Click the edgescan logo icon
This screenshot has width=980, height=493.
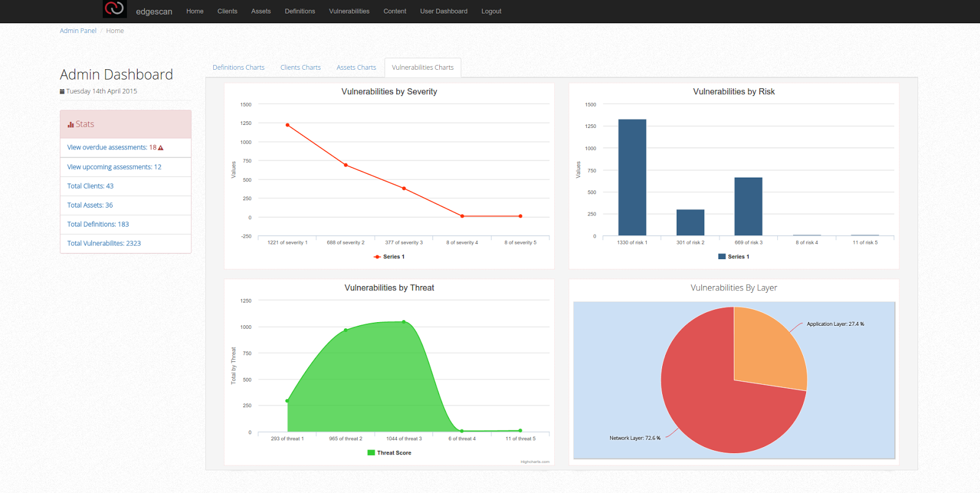pos(115,9)
